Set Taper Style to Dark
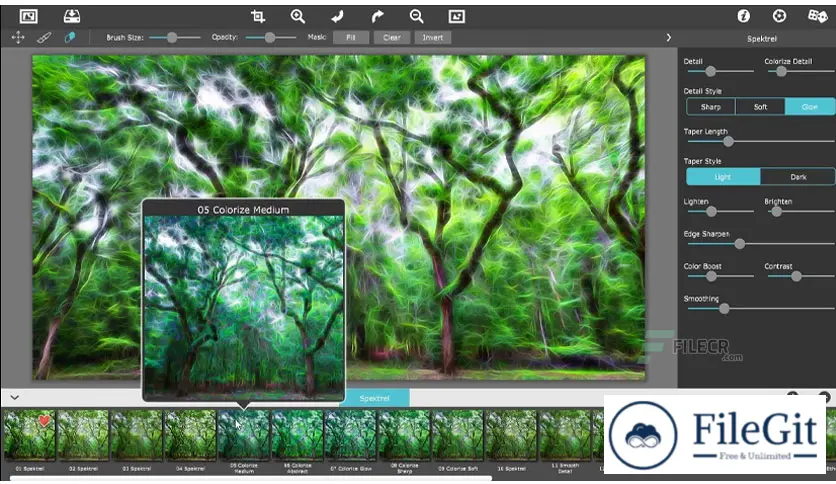Viewport: 836px width, 484px height. [798, 176]
